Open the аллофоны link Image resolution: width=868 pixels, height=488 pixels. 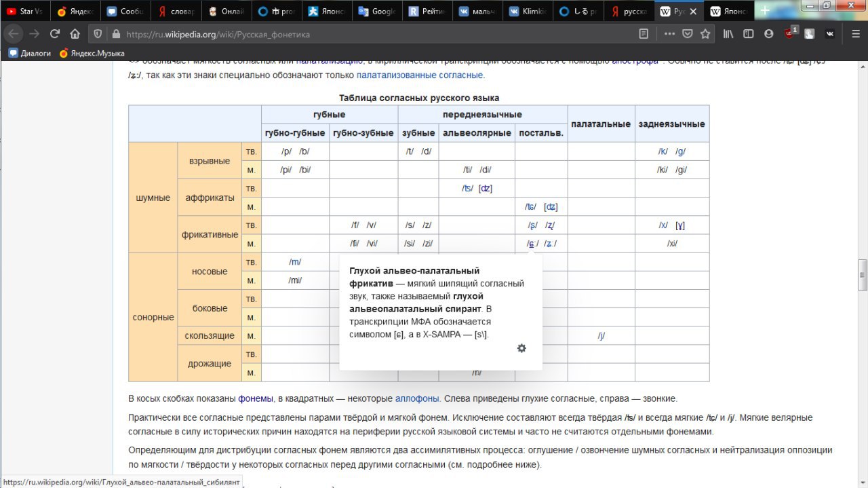coord(417,398)
